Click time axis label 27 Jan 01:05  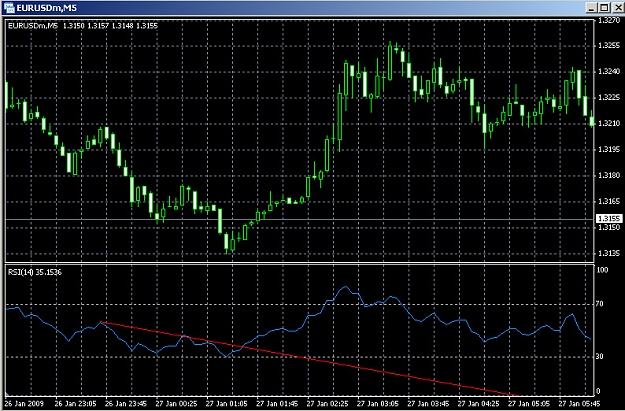[x=226, y=404]
